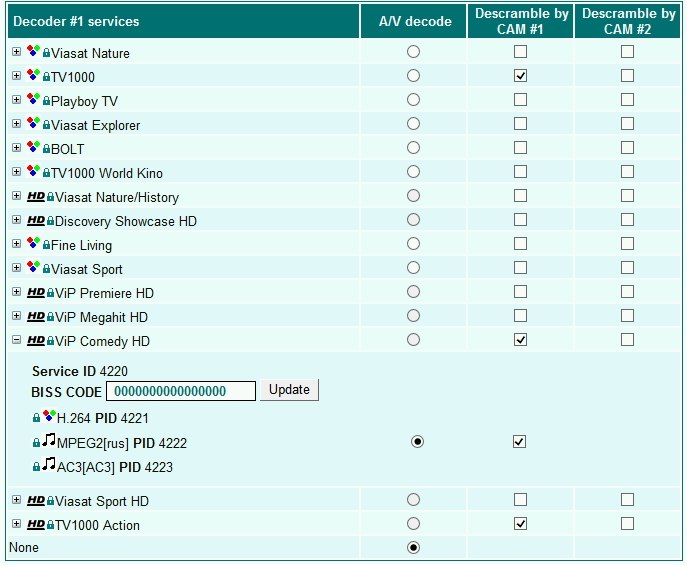The image size is (687, 565).
Task: Click the Update BISS code button
Action: [x=289, y=390]
